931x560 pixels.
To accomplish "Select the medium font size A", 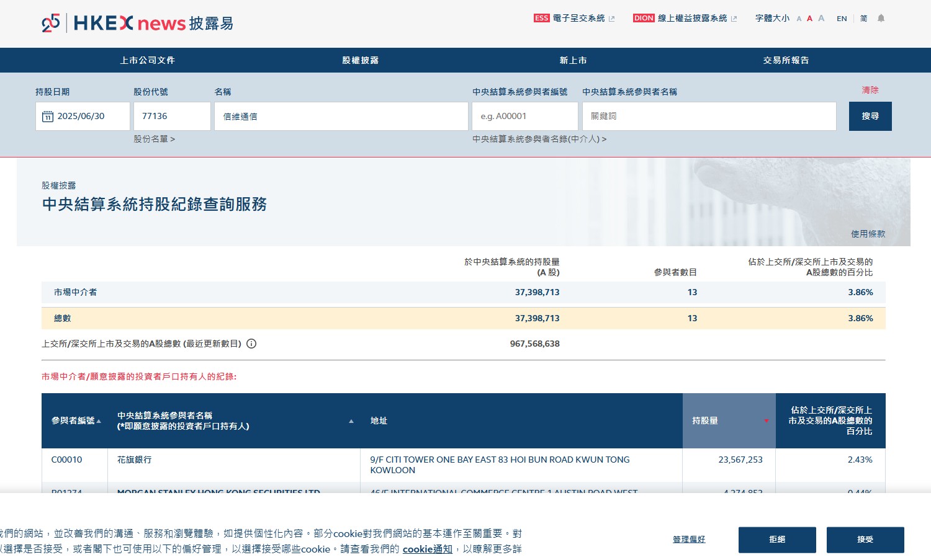I will coord(809,19).
